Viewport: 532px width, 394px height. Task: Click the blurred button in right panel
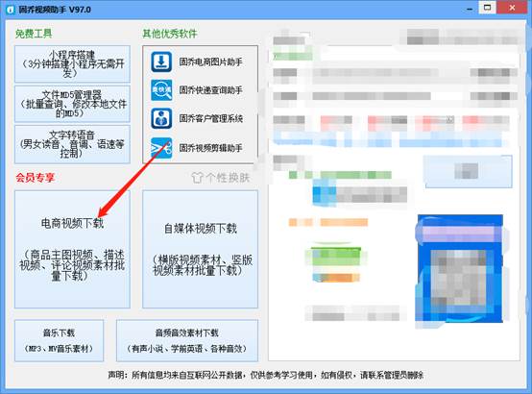coord(469,171)
